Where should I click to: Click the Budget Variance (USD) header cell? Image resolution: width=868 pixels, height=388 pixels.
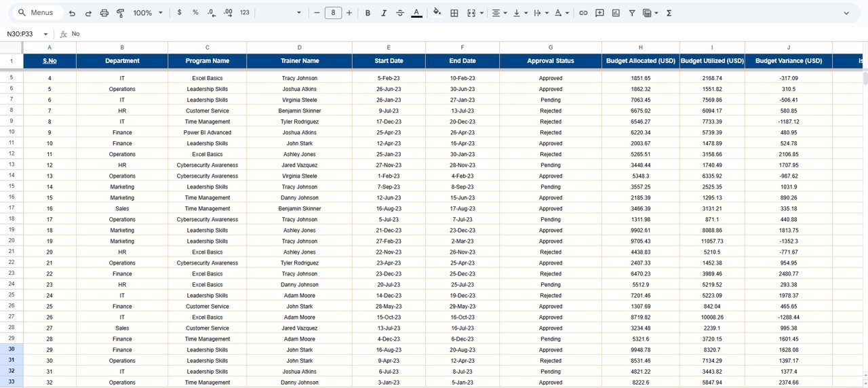coord(789,60)
